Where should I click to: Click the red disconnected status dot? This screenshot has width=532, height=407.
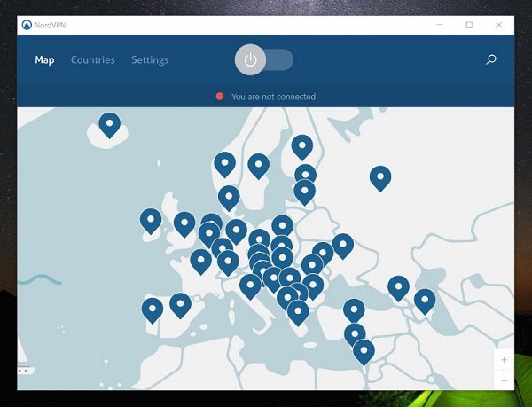pos(220,97)
